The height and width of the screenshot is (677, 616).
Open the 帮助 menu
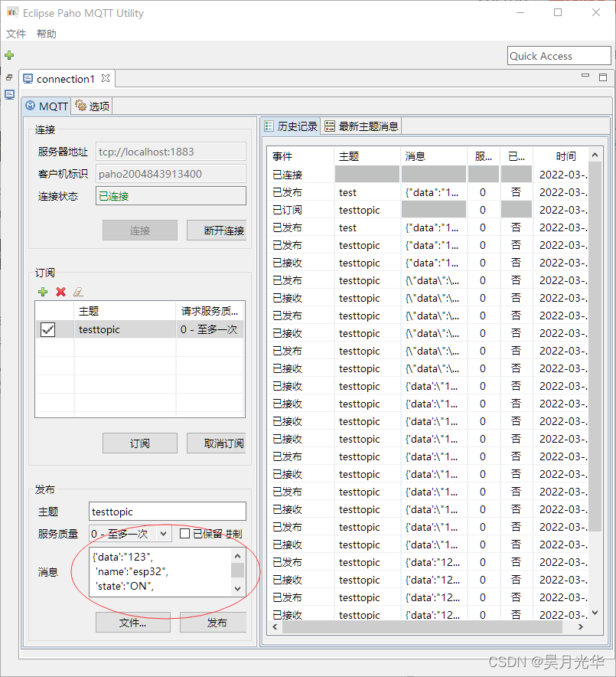[47, 34]
